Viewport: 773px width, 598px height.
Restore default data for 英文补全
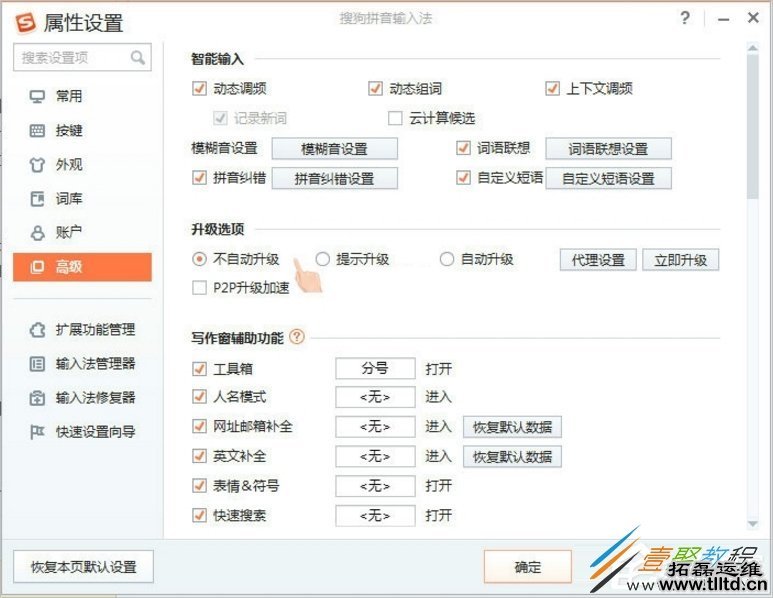[x=512, y=457]
